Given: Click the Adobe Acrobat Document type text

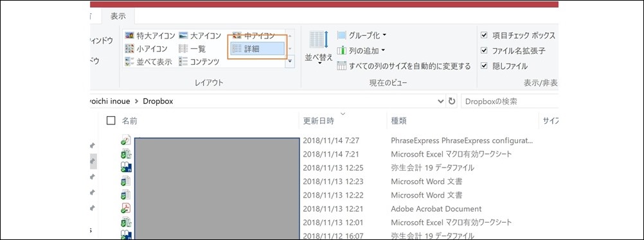Looking at the screenshot, I should pos(436,209).
